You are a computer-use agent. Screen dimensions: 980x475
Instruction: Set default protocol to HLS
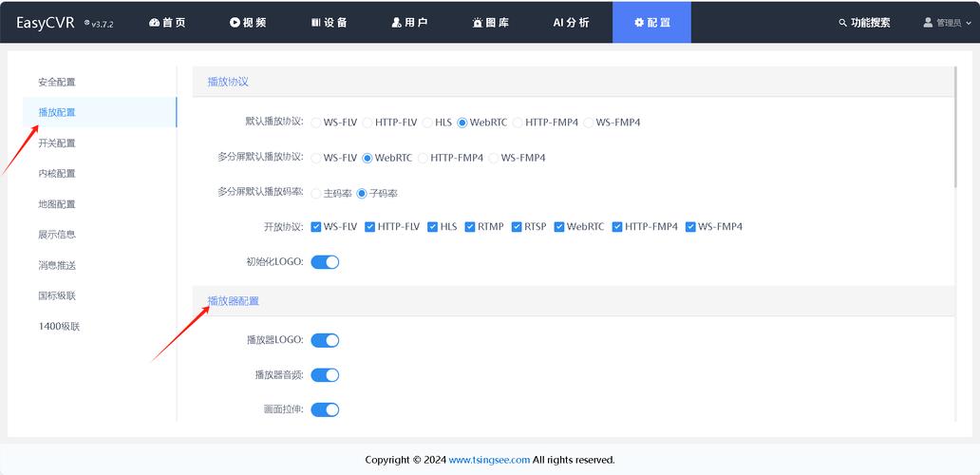(x=428, y=123)
